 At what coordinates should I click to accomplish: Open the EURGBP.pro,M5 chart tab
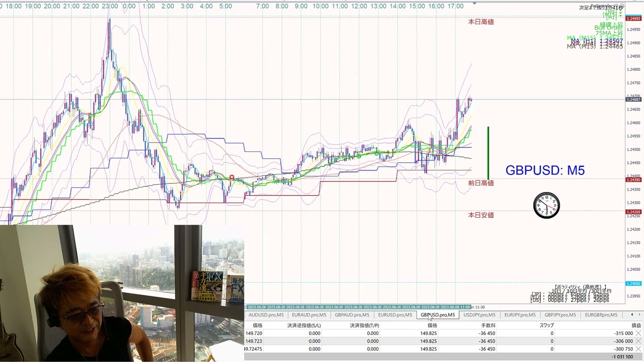pyautogui.click(x=601, y=315)
